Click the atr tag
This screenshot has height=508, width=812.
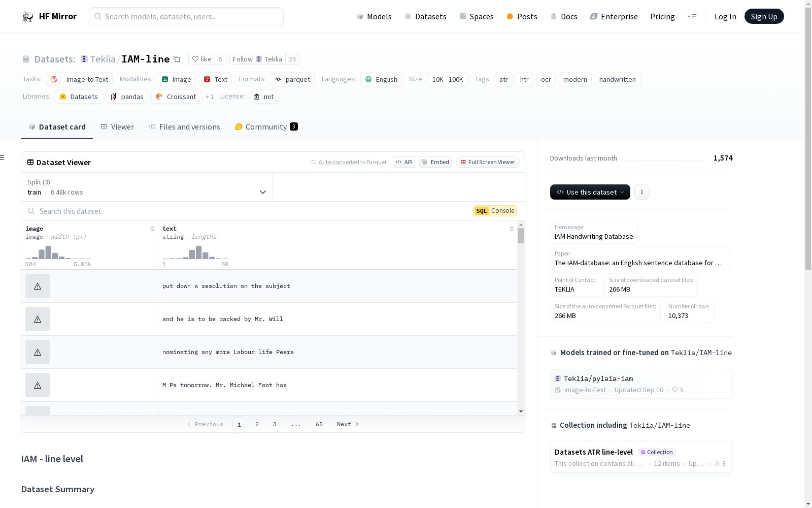coord(503,79)
